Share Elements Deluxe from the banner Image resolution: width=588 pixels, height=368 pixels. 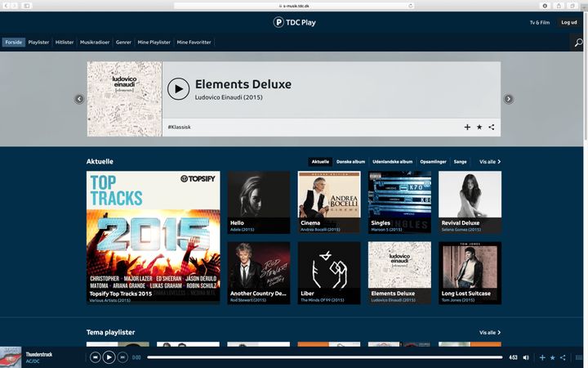(x=492, y=128)
